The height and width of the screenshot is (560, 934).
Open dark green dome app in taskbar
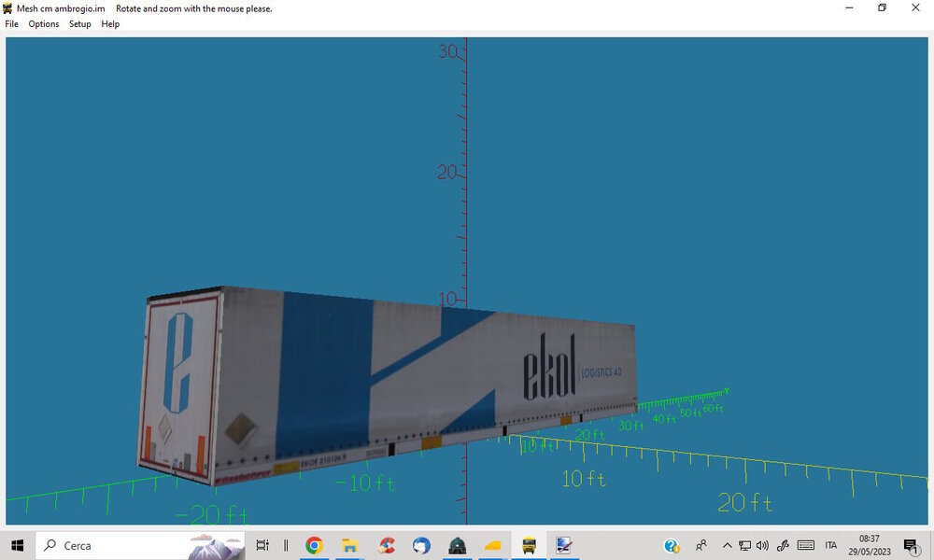click(x=457, y=545)
